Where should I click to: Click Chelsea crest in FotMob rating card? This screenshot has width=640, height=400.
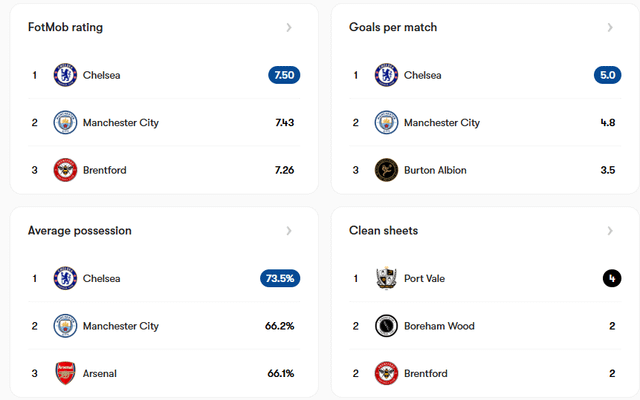[65, 75]
